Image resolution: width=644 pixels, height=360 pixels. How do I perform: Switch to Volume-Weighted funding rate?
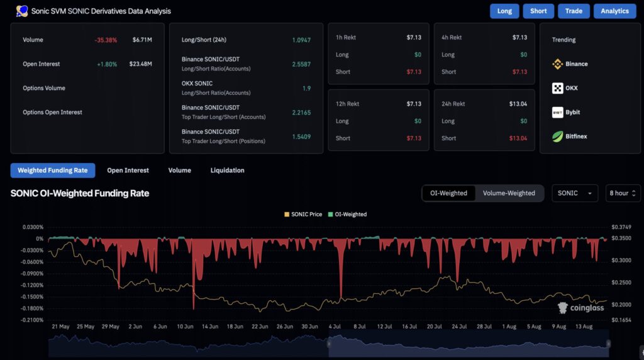coord(509,193)
